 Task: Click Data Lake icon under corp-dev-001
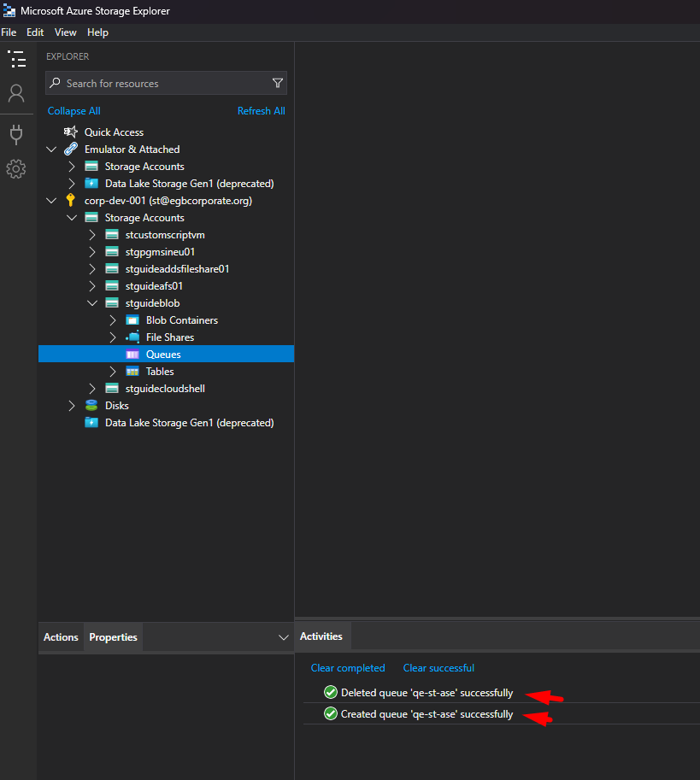[91, 422]
